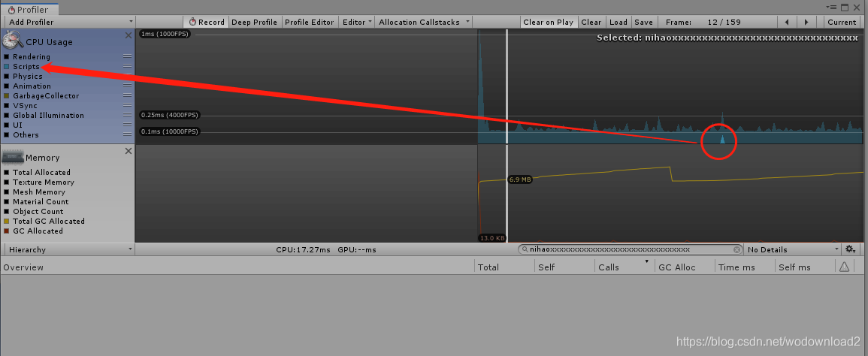The height and width of the screenshot is (356, 868).
Task: Toggle the Total Allocated memory series
Action: 7,172
